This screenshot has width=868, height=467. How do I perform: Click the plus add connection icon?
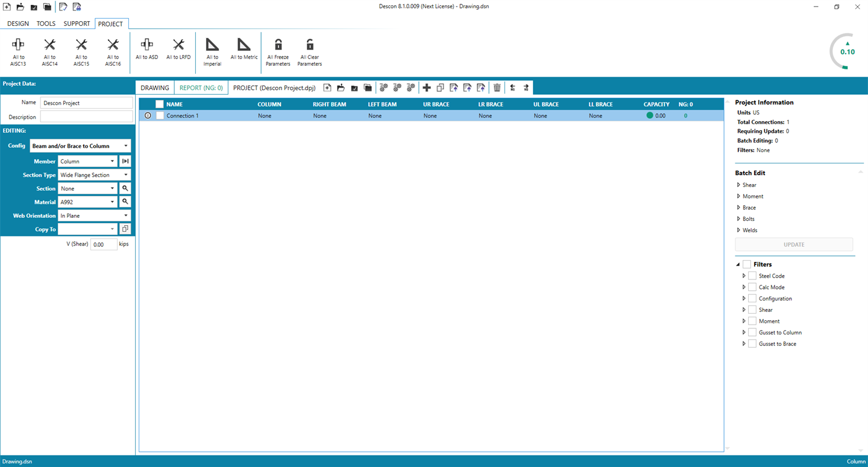pyautogui.click(x=427, y=87)
